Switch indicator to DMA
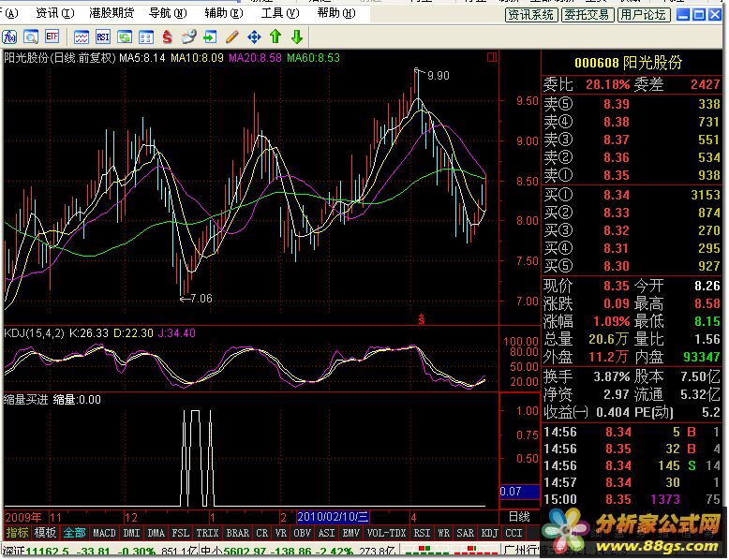Viewport: 729px width, 560px height. tap(156, 533)
